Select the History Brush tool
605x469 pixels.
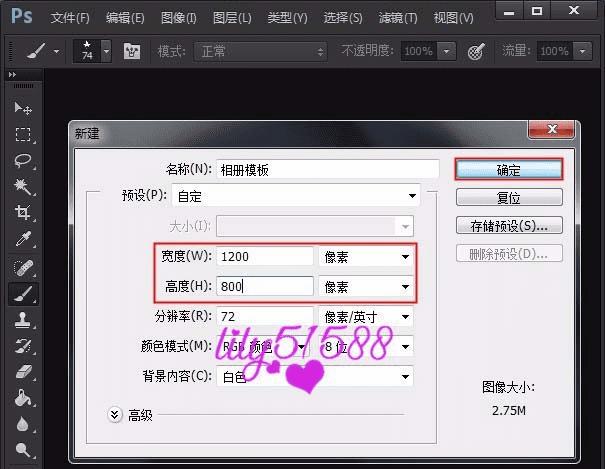click(23, 346)
